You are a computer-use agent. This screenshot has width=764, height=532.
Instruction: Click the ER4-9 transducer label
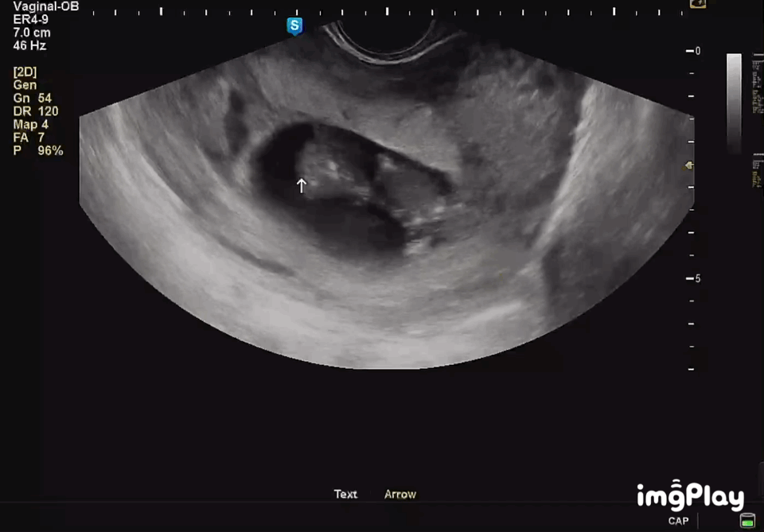tap(31, 19)
